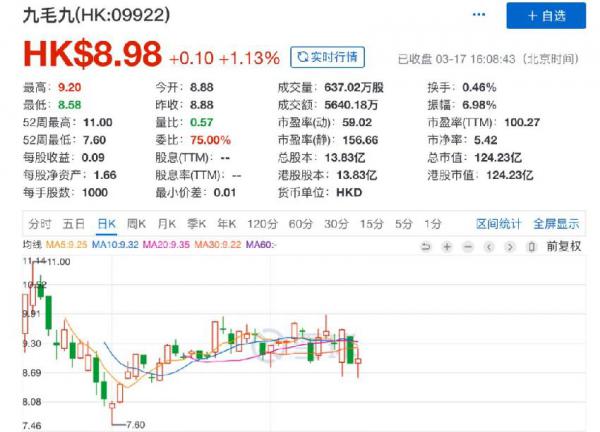Viewport: 600px width, 432px height.
Task: Click the 成交量 value 637.02万股
Action: tap(354, 87)
